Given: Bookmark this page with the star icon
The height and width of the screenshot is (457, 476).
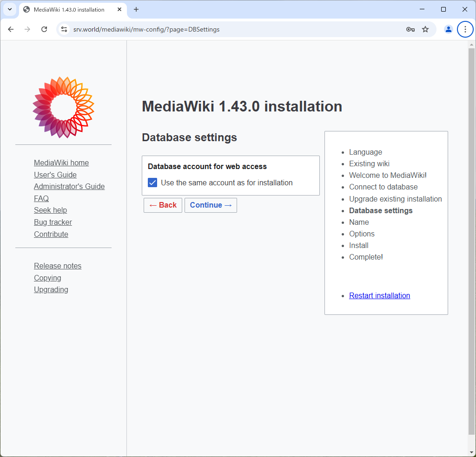Looking at the screenshot, I should pos(425,29).
